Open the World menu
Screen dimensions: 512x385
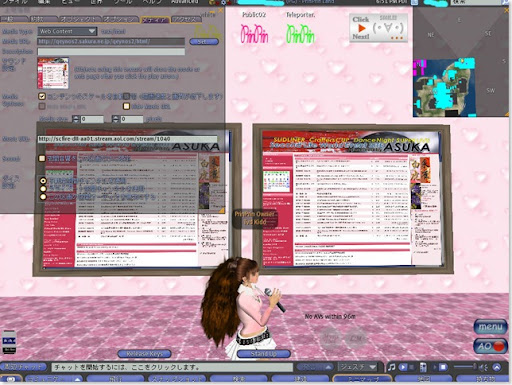tap(96, 2)
